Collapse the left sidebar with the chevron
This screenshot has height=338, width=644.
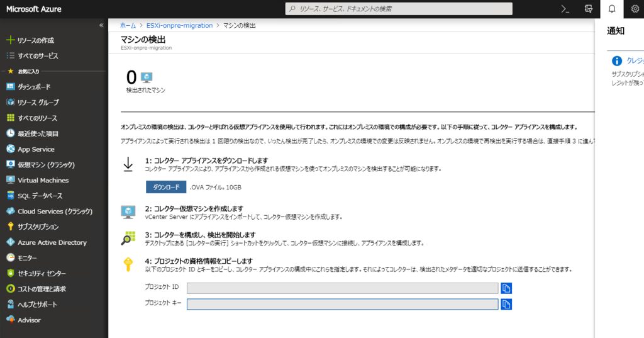[101, 26]
